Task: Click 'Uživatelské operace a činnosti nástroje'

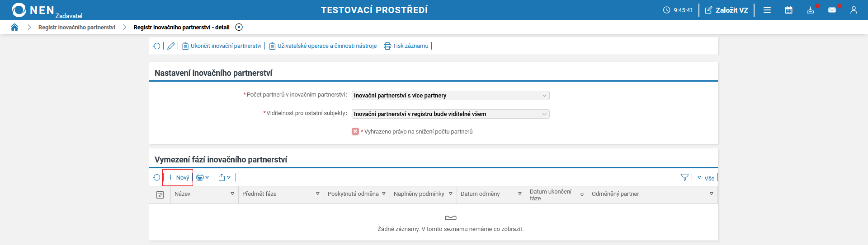Action: pyautogui.click(x=323, y=46)
